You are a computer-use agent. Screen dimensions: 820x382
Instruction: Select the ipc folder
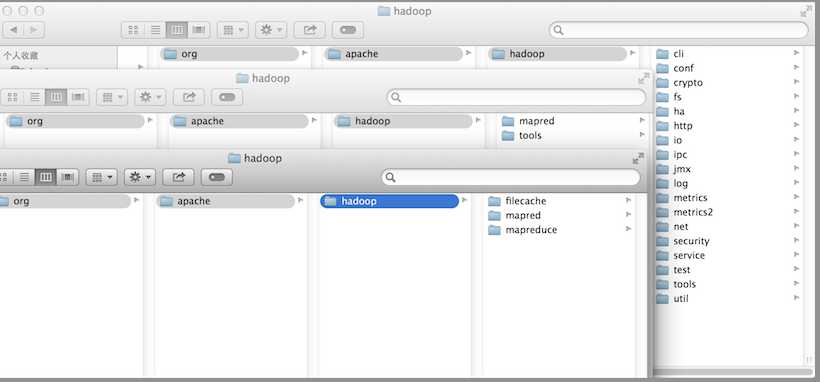[728, 154]
